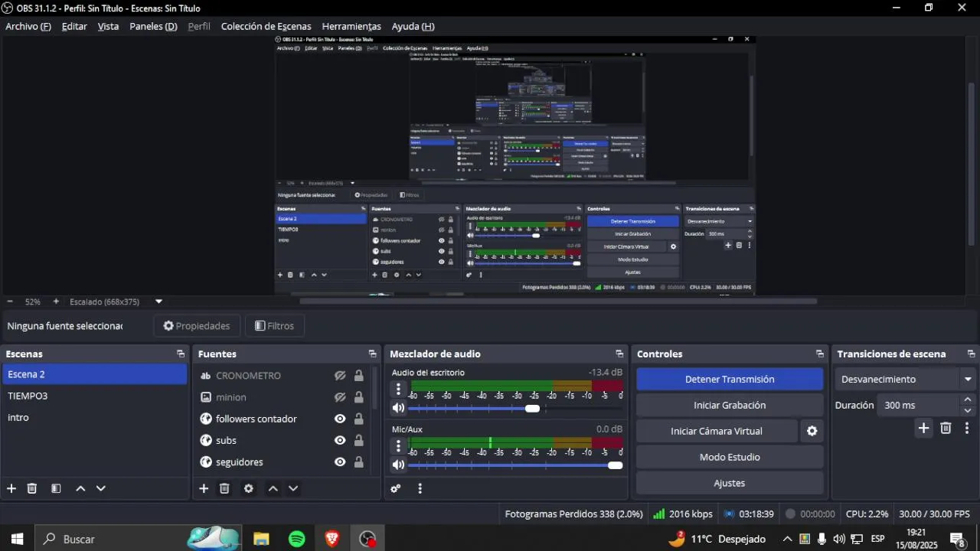
Task: Open Archivo menu
Action: tap(28, 26)
